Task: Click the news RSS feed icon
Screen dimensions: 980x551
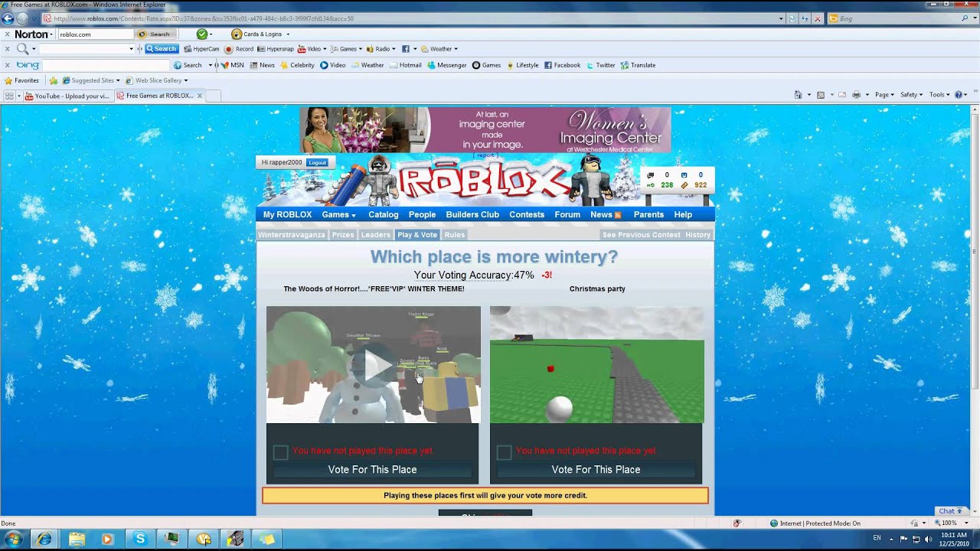Action: (618, 215)
